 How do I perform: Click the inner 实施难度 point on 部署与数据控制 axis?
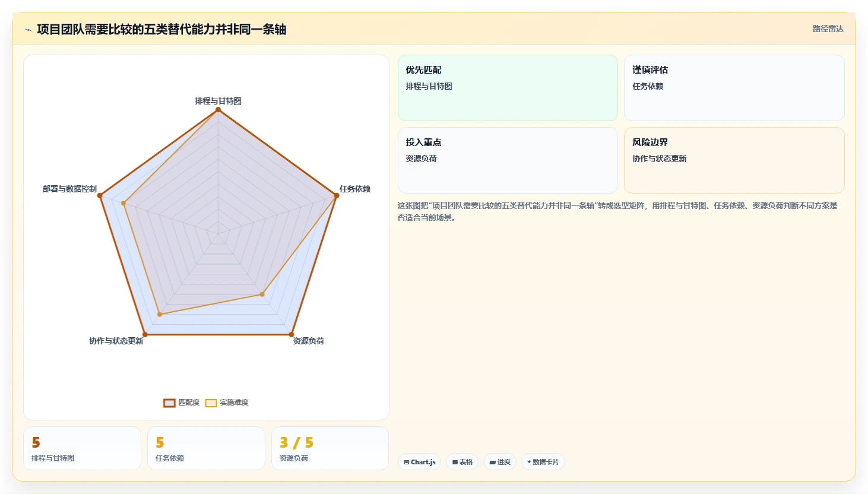click(123, 203)
